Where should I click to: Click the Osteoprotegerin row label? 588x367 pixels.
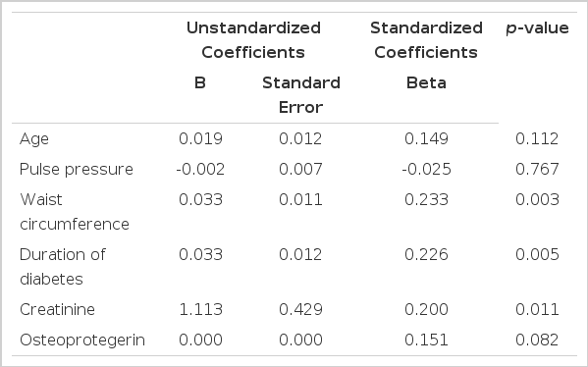click(x=82, y=341)
